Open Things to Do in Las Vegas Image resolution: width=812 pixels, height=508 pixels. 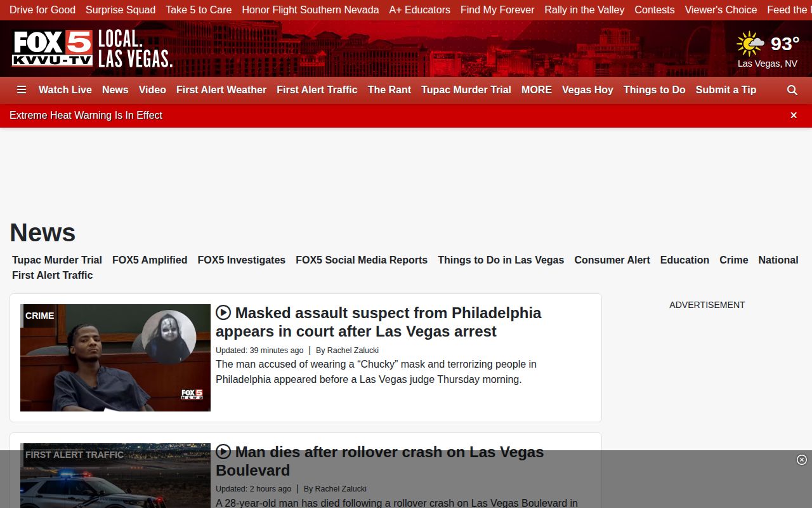point(501,260)
